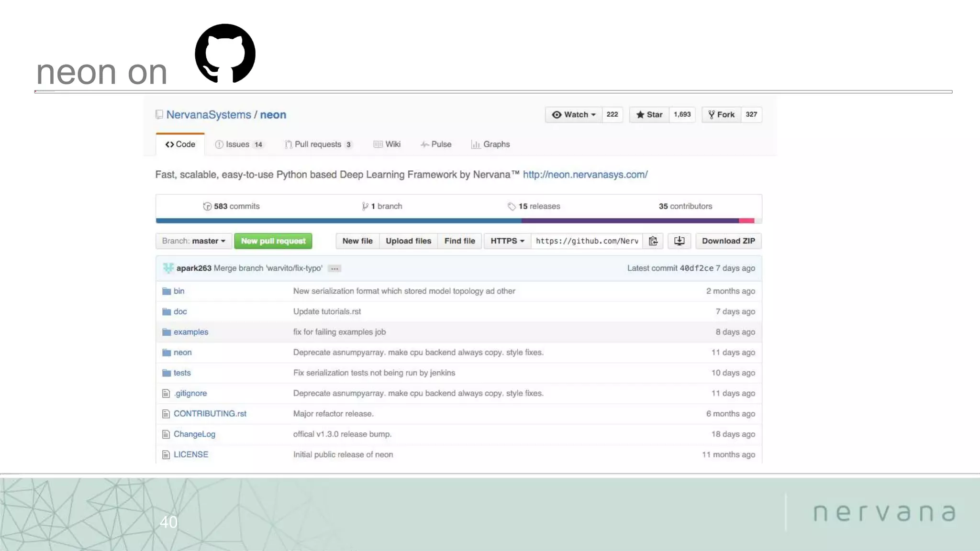This screenshot has height=551, width=980.
Task: Open neon.nervanasys.com link
Action: click(x=585, y=175)
